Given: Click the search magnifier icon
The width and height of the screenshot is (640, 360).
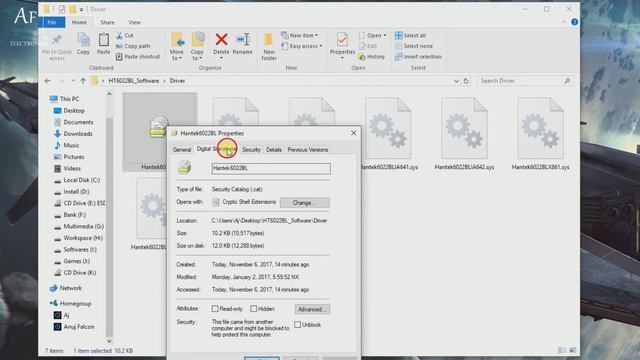Looking at the screenshot, I should click(x=567, y=81).
